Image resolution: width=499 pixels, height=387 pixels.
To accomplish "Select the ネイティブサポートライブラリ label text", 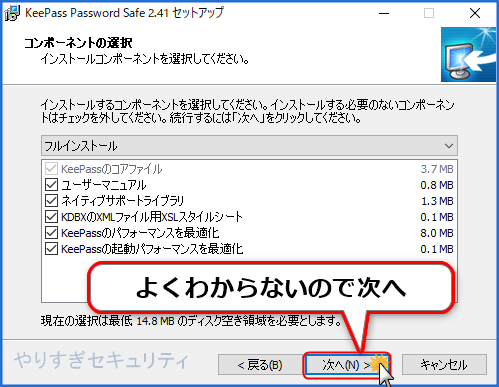I will point(123,201).
